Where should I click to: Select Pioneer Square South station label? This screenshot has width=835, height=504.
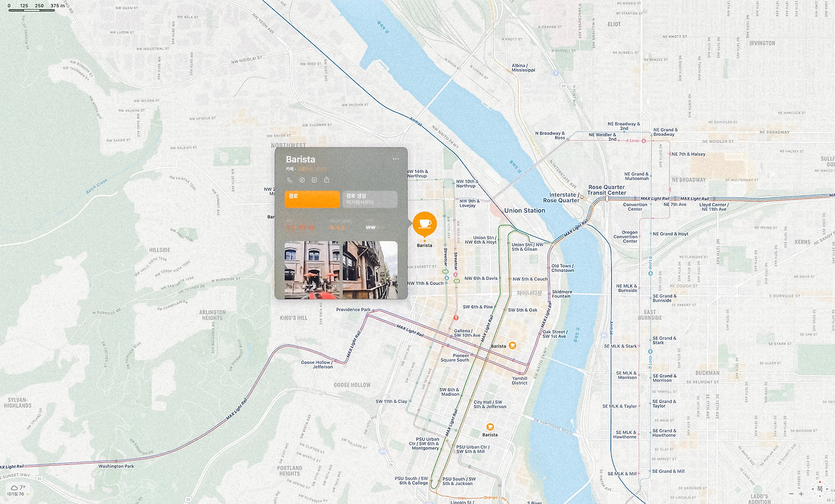[x=455, y=358]
